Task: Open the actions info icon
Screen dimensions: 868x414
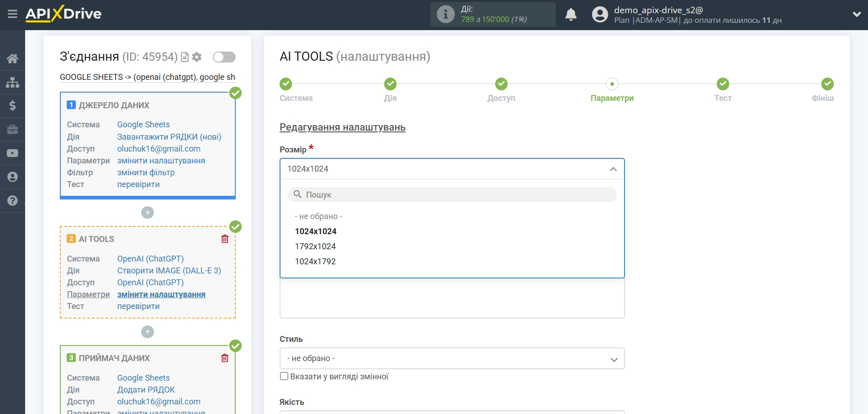Action: [x=445, y=14]
